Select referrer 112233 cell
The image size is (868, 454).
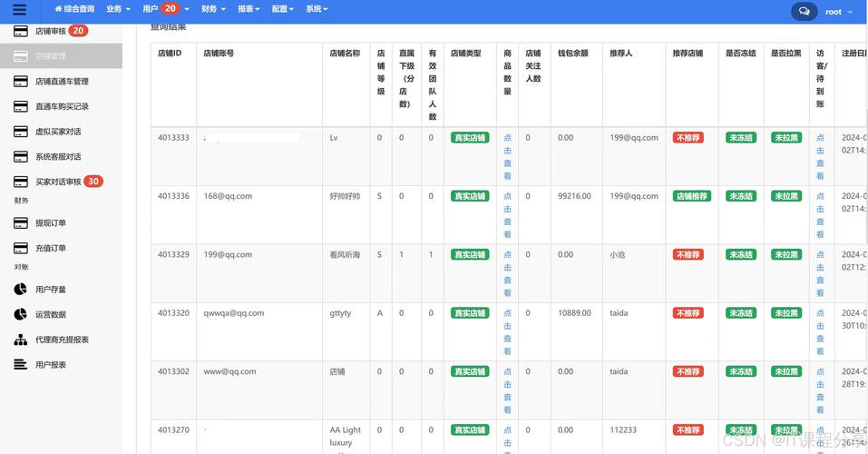[x=623, y=430]
